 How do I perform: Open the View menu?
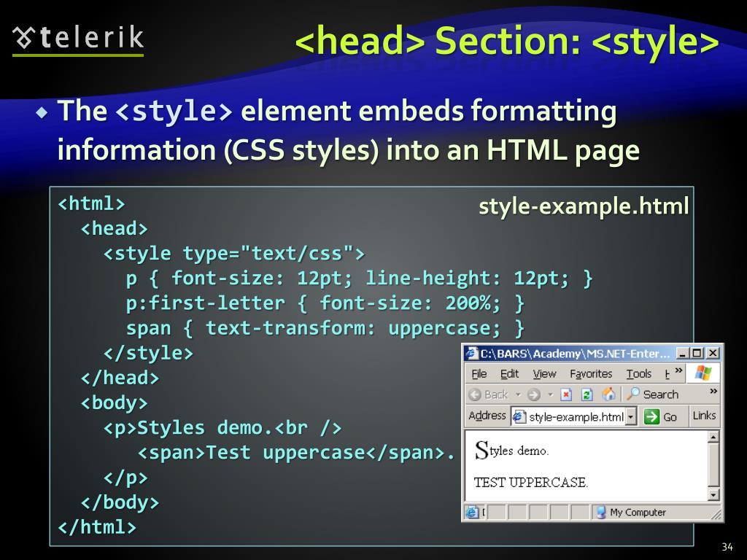[544, 374]
